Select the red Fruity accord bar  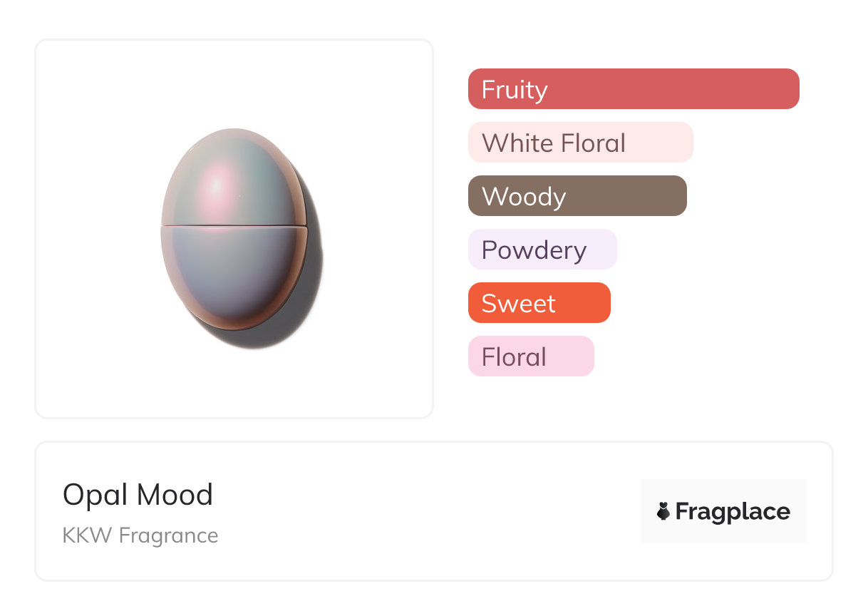pos(633,89)
